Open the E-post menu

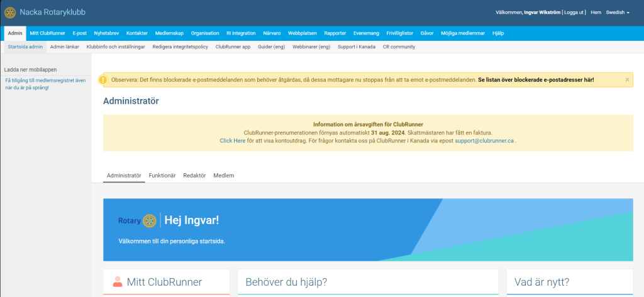(79, 33)
